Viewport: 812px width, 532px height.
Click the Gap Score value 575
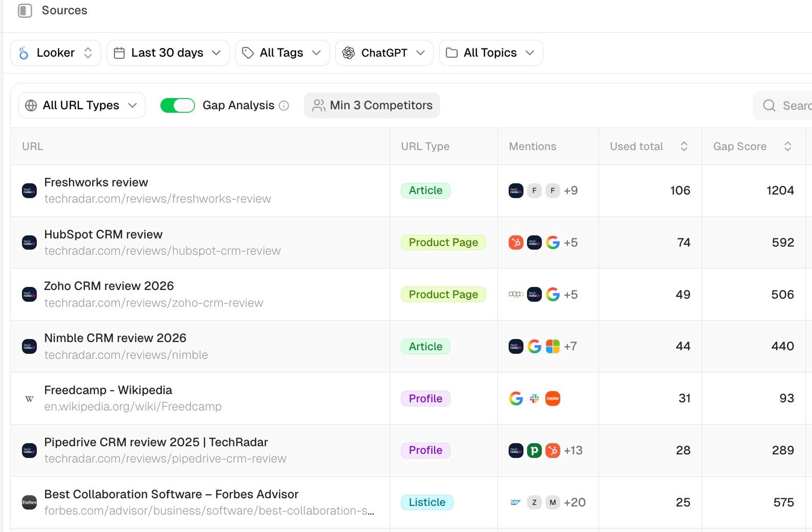(783, 502)
